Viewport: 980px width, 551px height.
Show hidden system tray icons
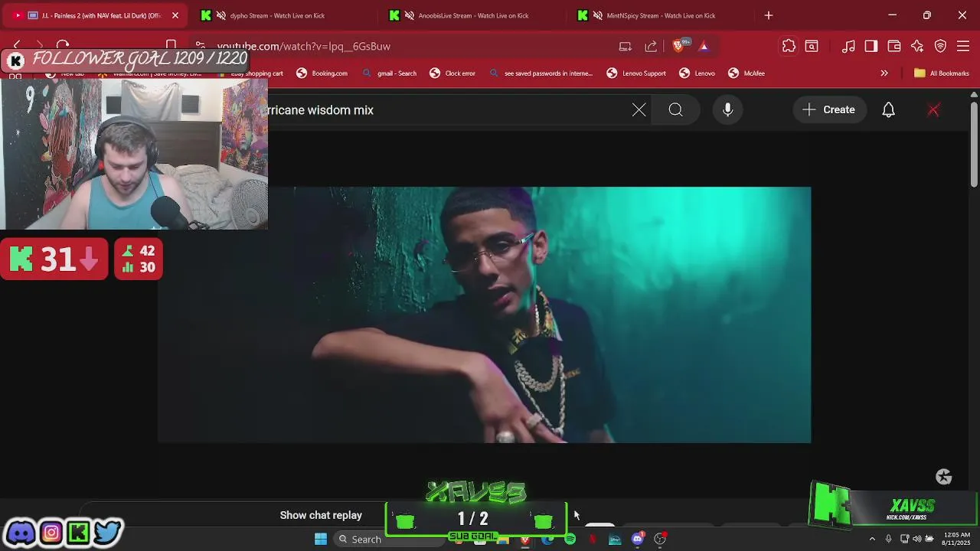point(871,539)
